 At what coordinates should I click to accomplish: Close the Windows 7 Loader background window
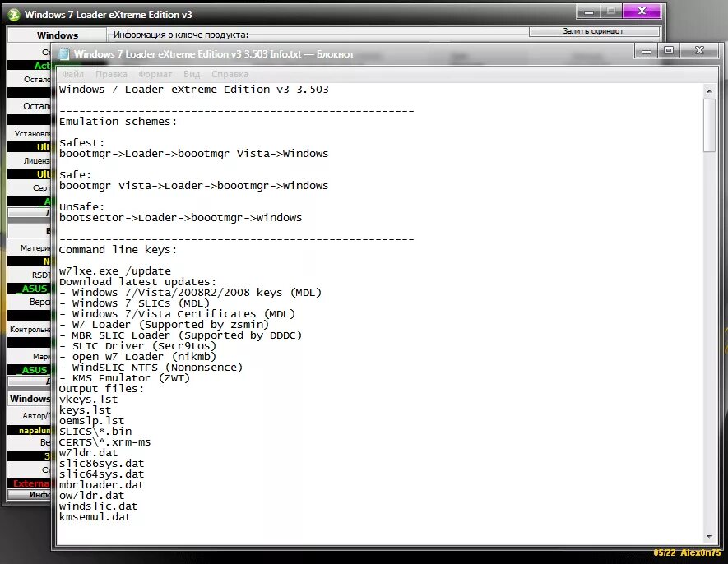pyautogui.click(x=642, y=12)
